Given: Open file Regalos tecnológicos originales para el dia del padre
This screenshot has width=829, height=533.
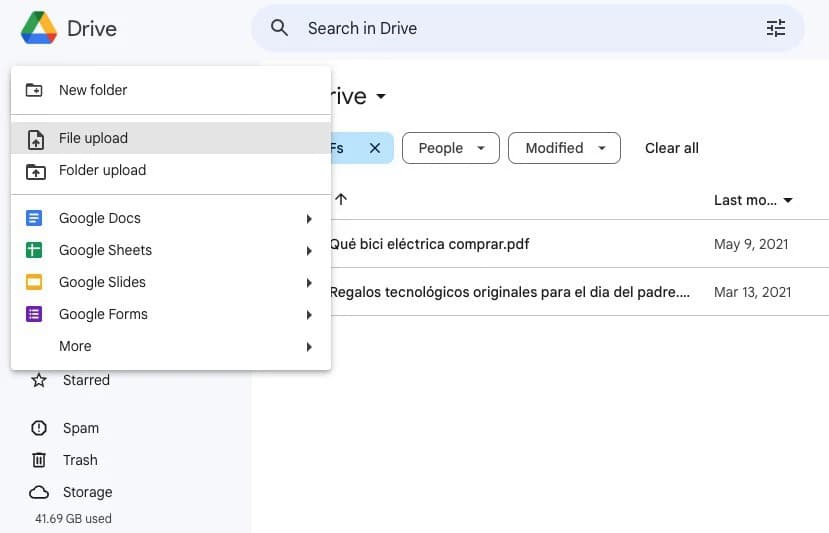Looking at the screenshot, I should click(x=510, y=292).
